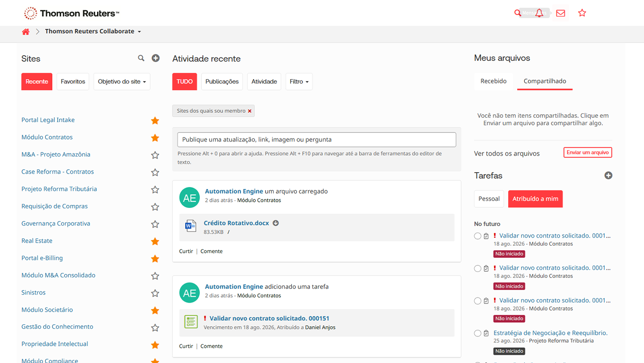The image size is (644, 363).
Task: Open task 'Validar novo contrato solicitado. 000151' in feed
Action: 270,318
